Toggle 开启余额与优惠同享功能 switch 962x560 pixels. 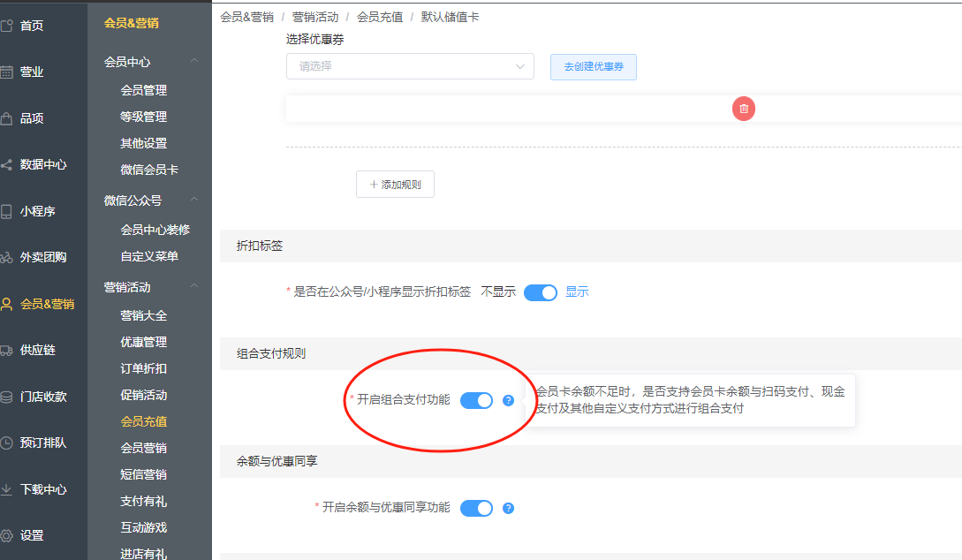(x=477, y=509)
